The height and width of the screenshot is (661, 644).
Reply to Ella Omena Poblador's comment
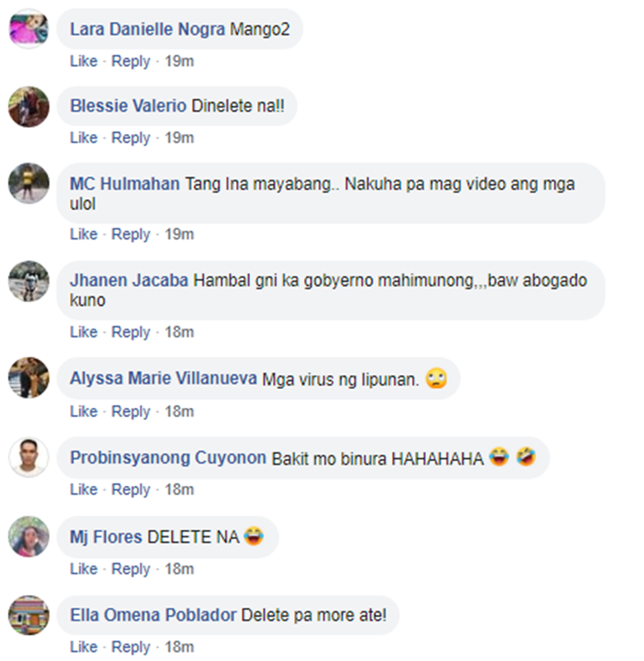[x=131, y=647]
